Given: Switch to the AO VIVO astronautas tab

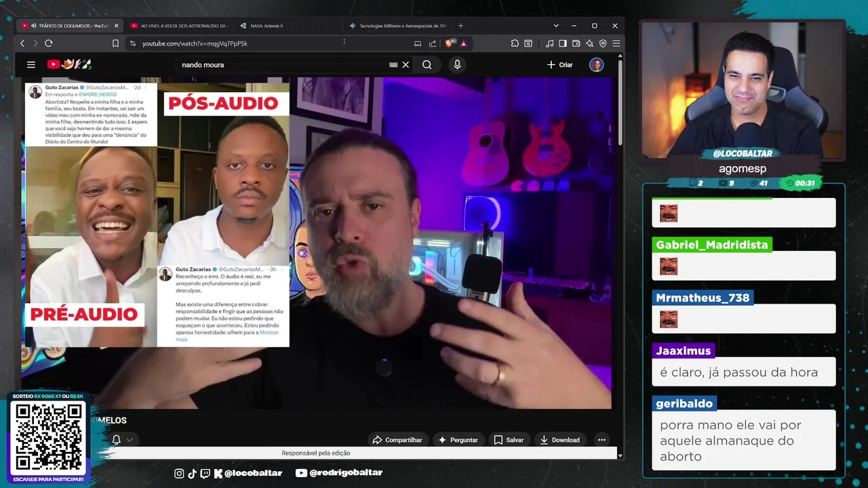Looking at the screenshot, I should click(178, 26).
